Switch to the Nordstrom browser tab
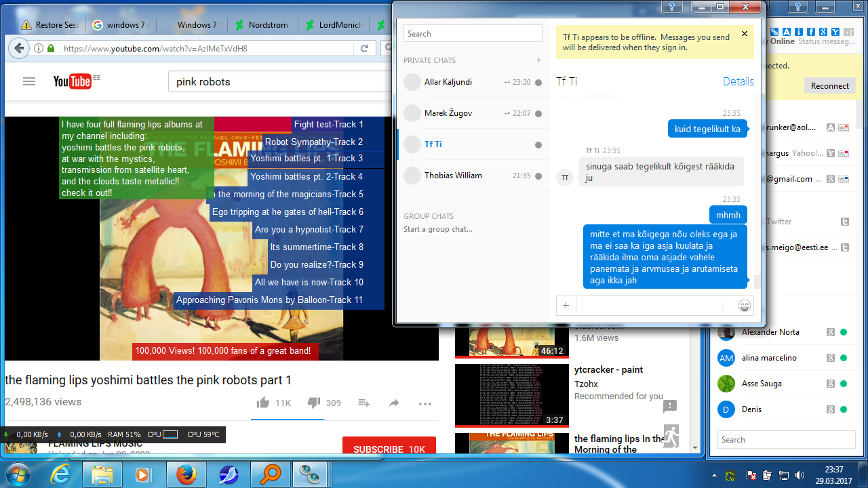Screen dimensions: 868x488 click(262, 25)
